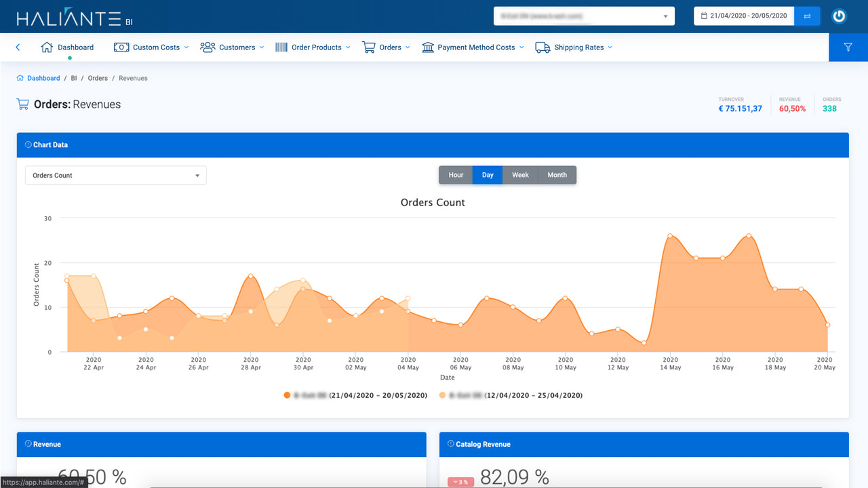Viewport: 868px width, 488px height.
Task: Click the Dashboard breadcrumb link
Action: [x=43, y=78]
